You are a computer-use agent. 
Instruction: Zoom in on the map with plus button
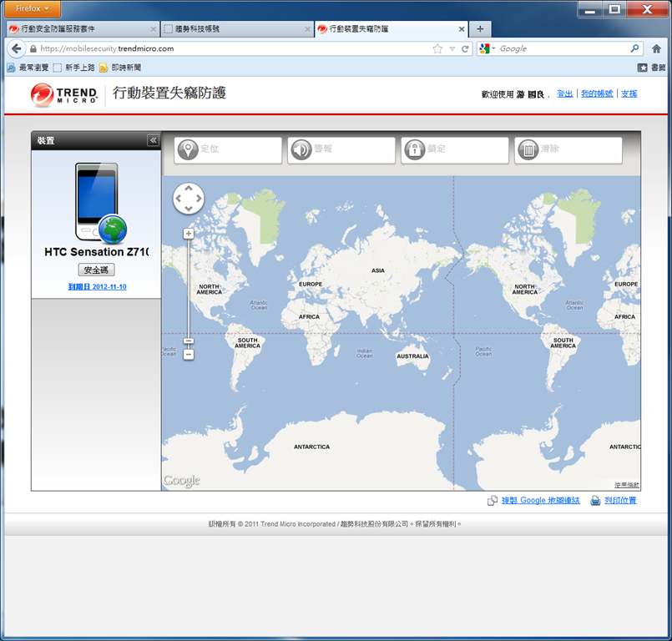click(x=189, y=234)
